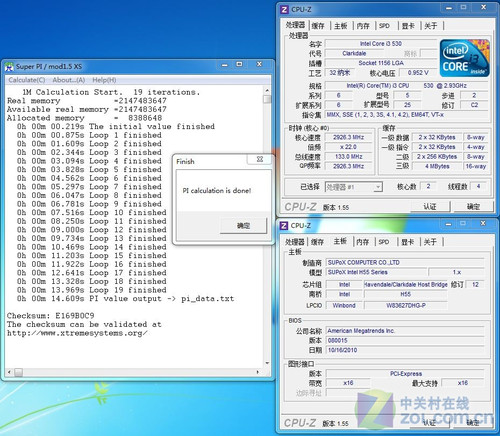The image size is (500, 436).
Task: Click the Intel Core i3 logo image
Action: click(465, 58)
